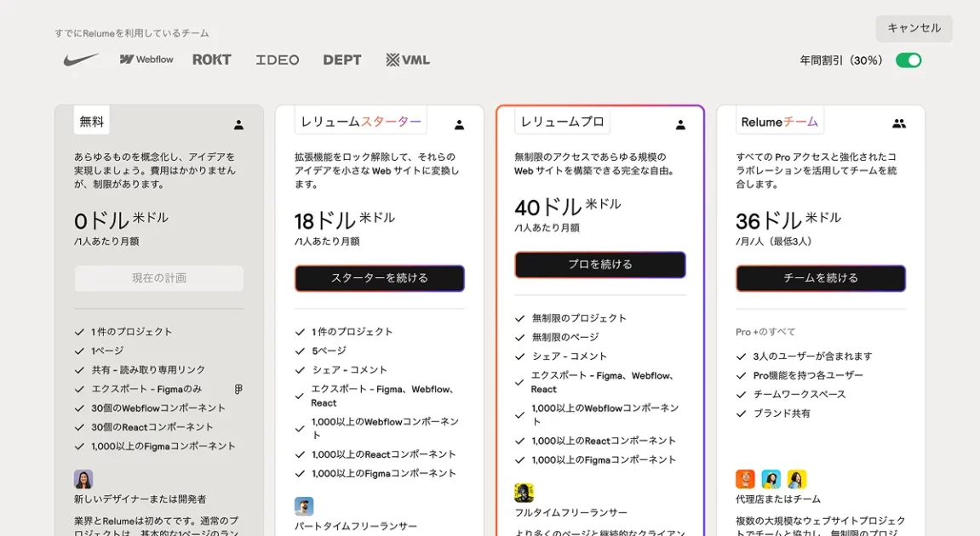Screen dimensions: 980x536
Task: Click the multi-user icon on Relume Team card
Action: pos(898,123)
